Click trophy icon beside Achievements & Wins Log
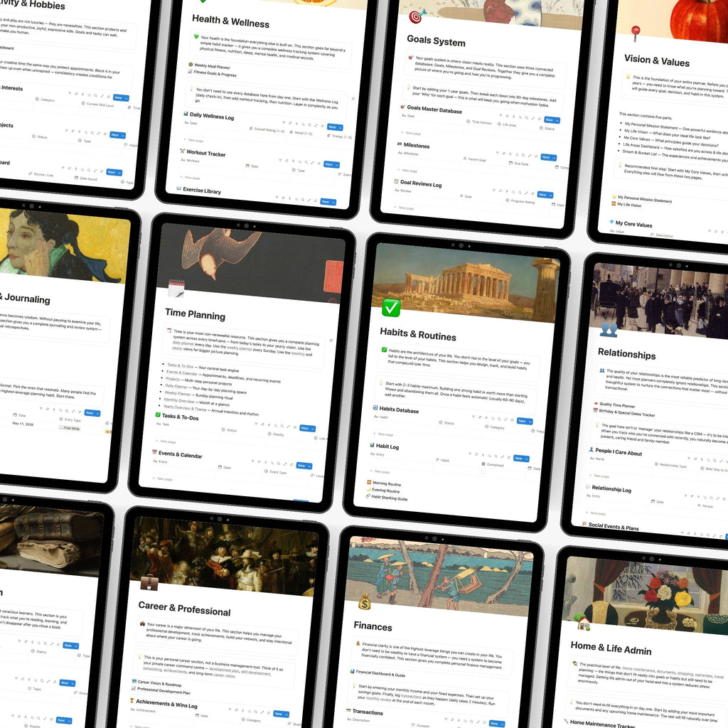This screenshot has width=728, height=728. click(x=132, y=700)
